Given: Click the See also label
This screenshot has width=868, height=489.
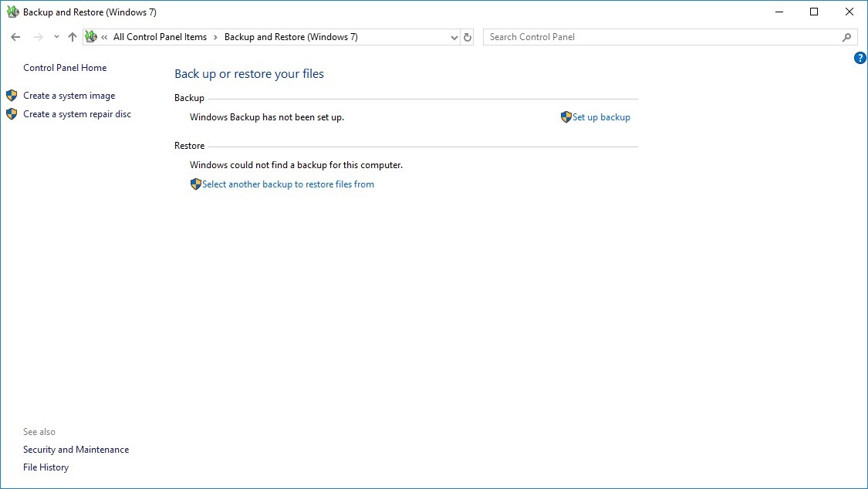Looking at the screenshot, I should click(39, 432).
